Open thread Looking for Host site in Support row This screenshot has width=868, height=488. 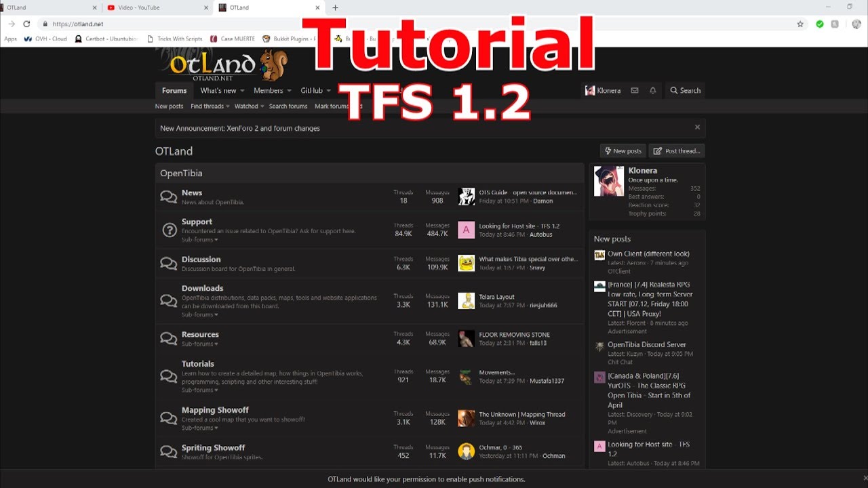tap(519, 226)
